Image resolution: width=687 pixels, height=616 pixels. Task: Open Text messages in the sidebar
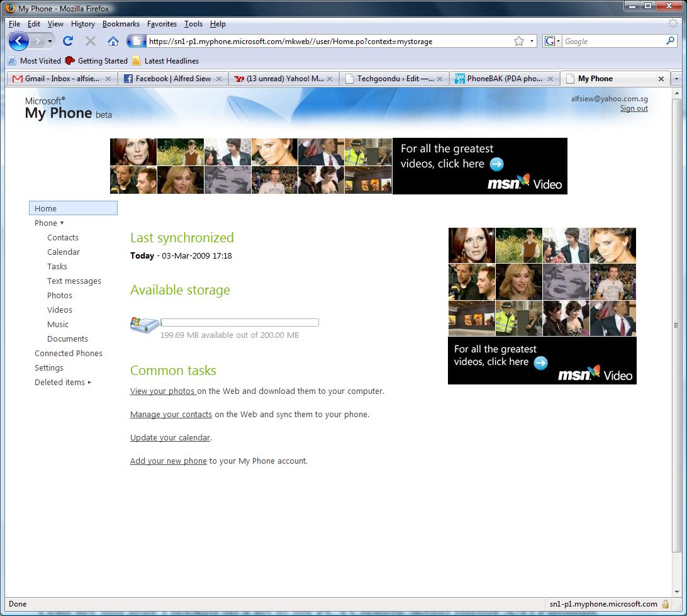[74, 281]
